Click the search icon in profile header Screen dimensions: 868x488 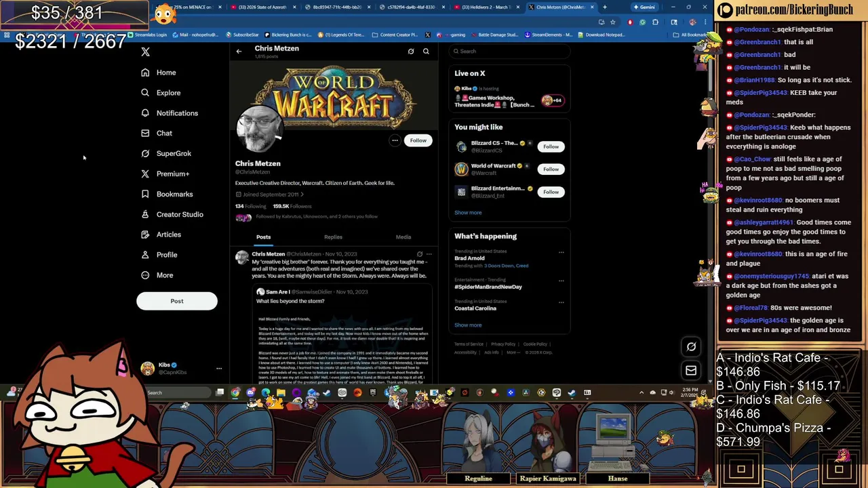coord(426,52)
